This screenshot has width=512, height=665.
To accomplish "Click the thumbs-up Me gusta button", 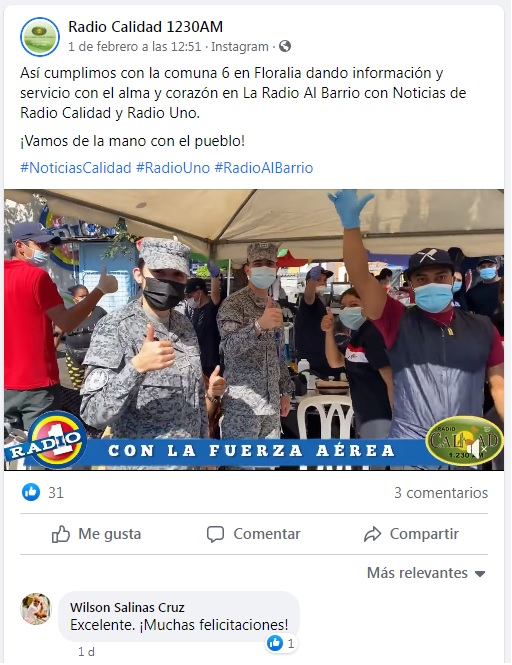I will (96, 534).
